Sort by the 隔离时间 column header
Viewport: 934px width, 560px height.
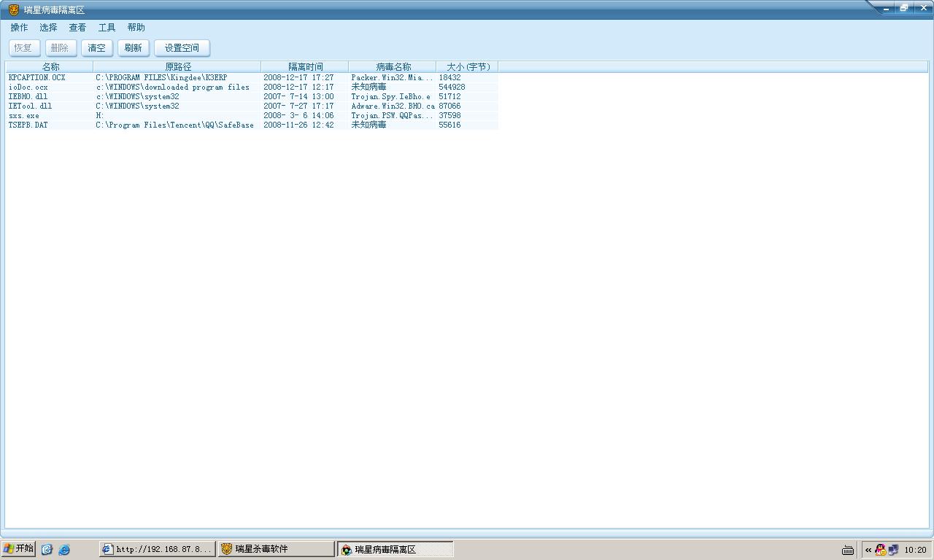point(305,67)
